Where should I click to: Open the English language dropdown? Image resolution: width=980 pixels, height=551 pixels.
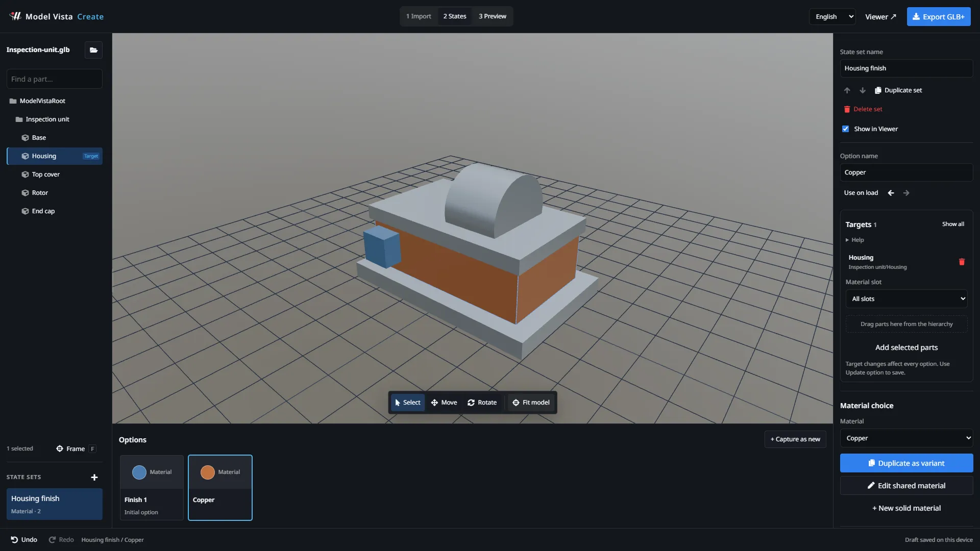(x=832, y=17)
